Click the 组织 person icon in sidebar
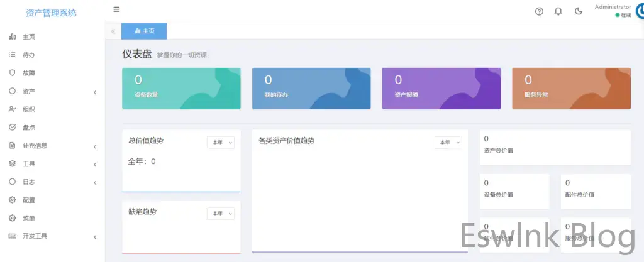 coord(12,109)
